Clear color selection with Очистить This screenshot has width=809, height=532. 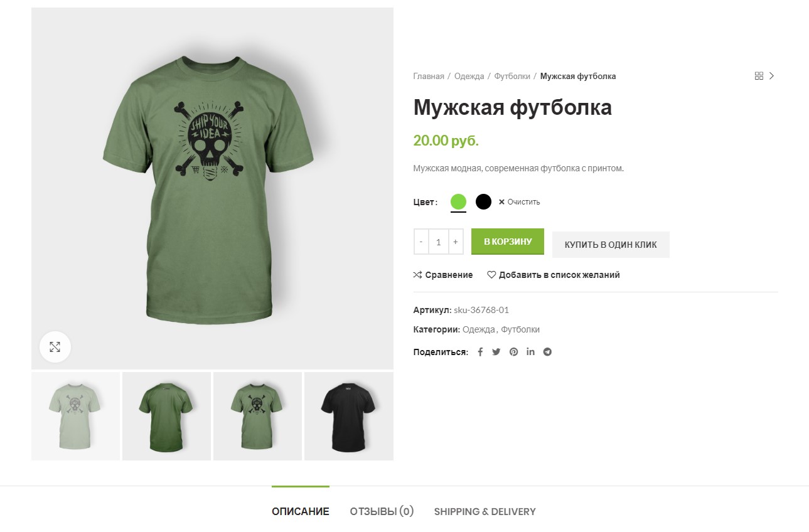[519, 202]
